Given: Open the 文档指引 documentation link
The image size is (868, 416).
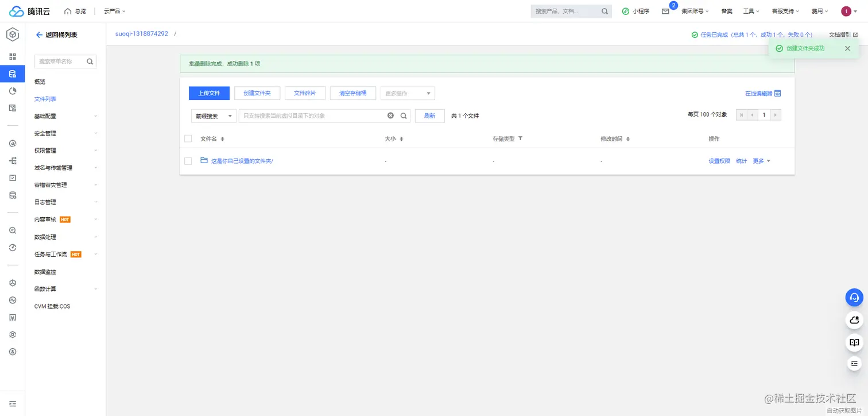Looking at the screenshot, I should point(843,35).
